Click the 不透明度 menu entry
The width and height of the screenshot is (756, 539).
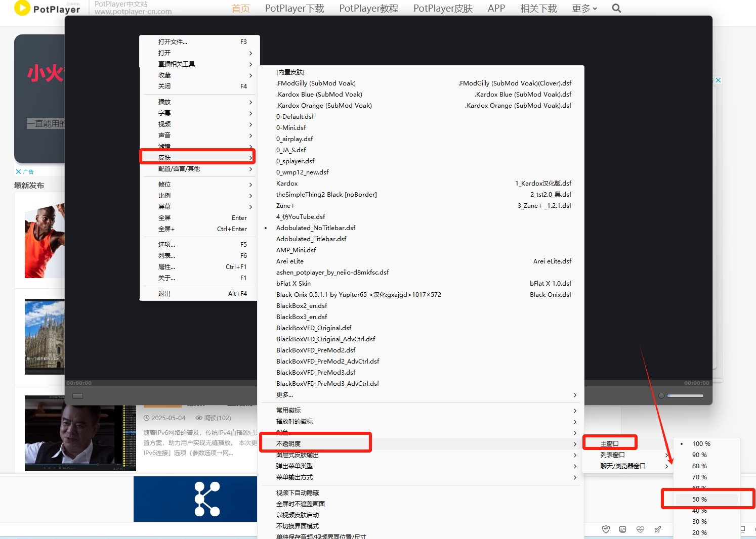pyautogui.click(x=419, y=444)
